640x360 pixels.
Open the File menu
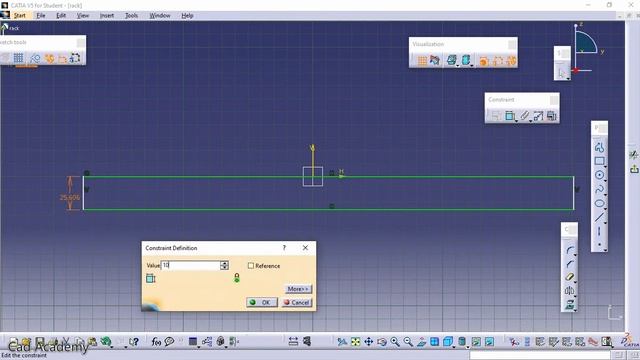tap(41, 16)
